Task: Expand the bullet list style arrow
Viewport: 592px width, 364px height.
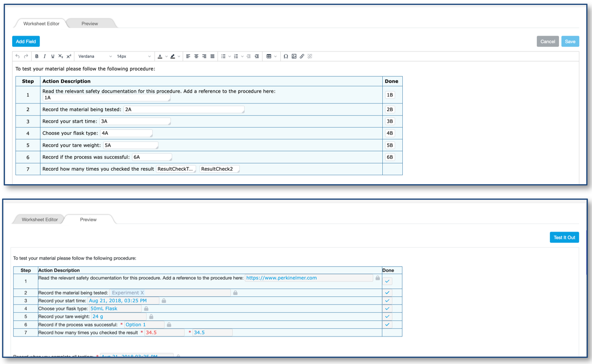Action: point(229,56)
